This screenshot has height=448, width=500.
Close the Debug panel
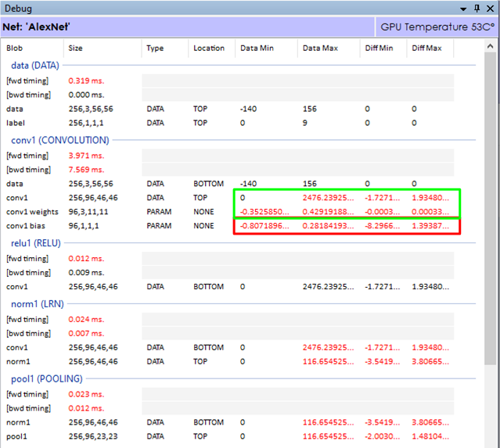tap(491, 9)
